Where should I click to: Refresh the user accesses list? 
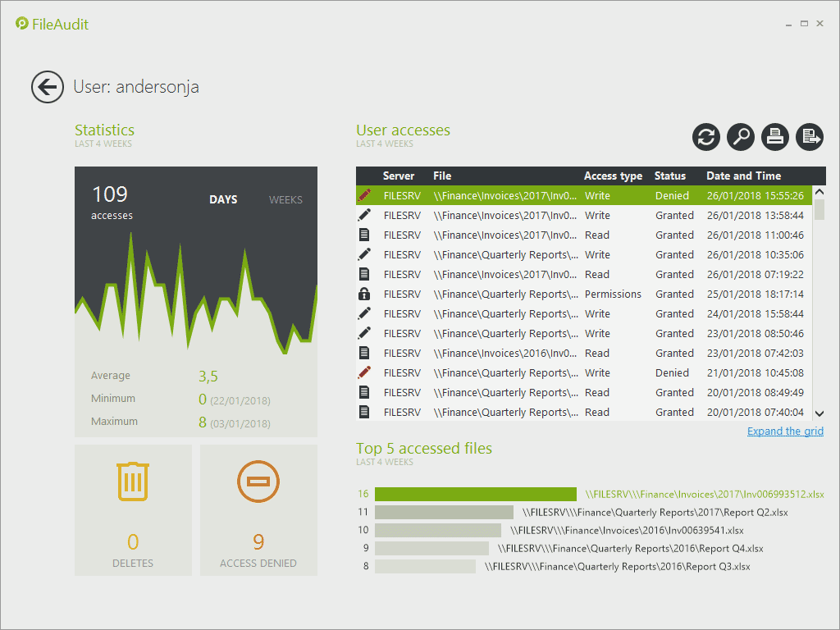tap(705, 137)
